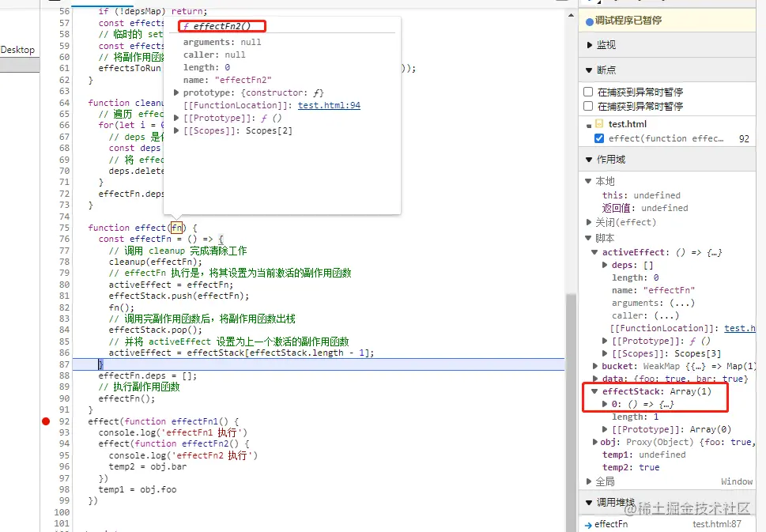Screen dimensions: 766x532
Task: Click the effectFn(); call on line 90
Action: 126,398
